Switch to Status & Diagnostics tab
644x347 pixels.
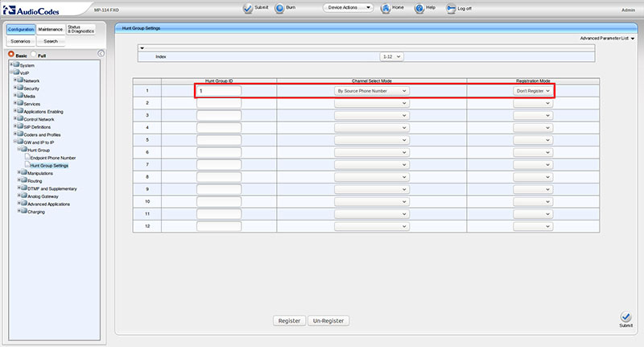[x=81, y=29]
